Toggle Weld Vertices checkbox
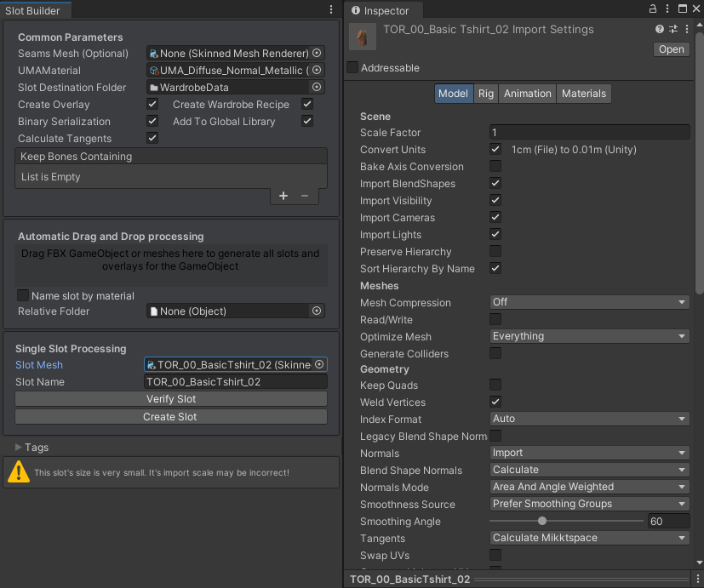Image resolution: width=704 pixels, height=588 pixels. [495, 402]
